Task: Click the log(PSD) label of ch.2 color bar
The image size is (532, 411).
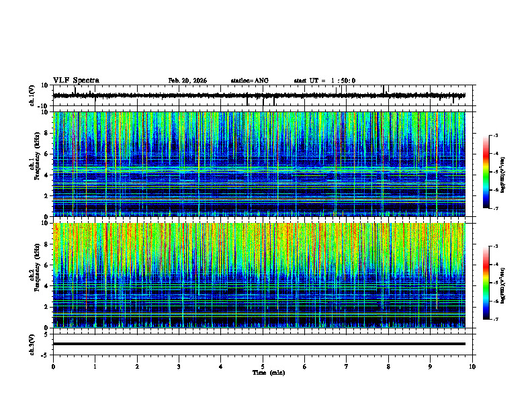Action: pos(503,285)
